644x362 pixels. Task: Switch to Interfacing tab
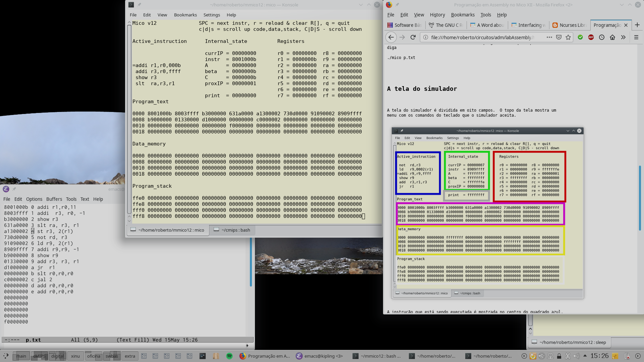[x=528, y=25]
